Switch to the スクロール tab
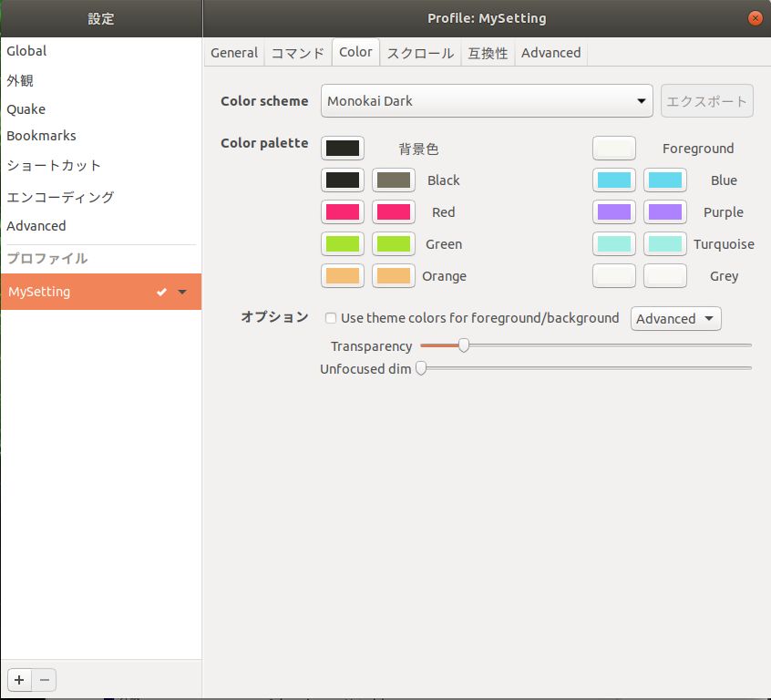 (x=419, y=52)
